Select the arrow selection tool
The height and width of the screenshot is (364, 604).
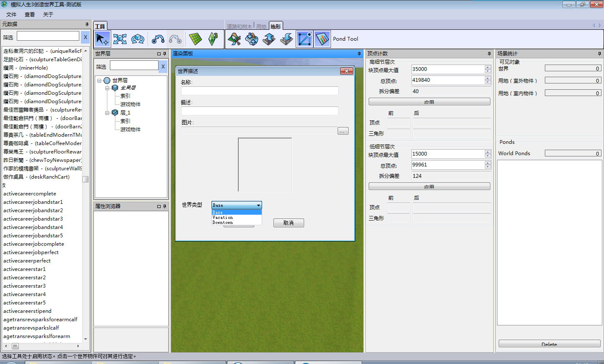coord(102,39)
